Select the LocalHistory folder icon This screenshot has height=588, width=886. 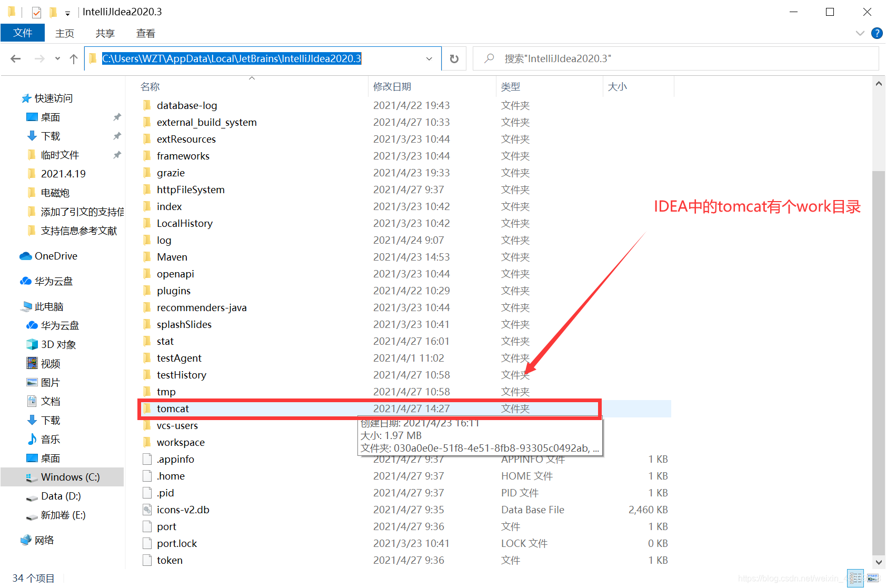(147, 223)
